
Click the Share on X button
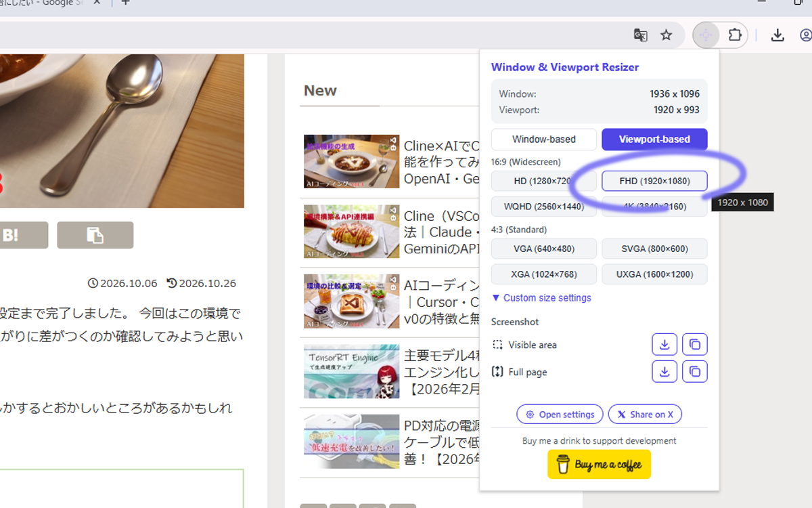pos(645,415)
